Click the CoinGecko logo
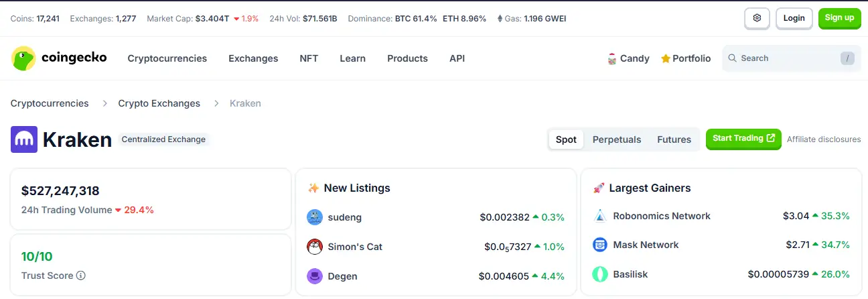Viewport: 868px width, 299px height. pyautogui.click(x=59, y=58)
